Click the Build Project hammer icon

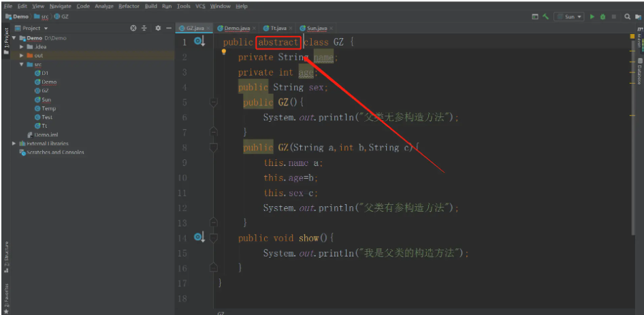click(x=546, y=17)
